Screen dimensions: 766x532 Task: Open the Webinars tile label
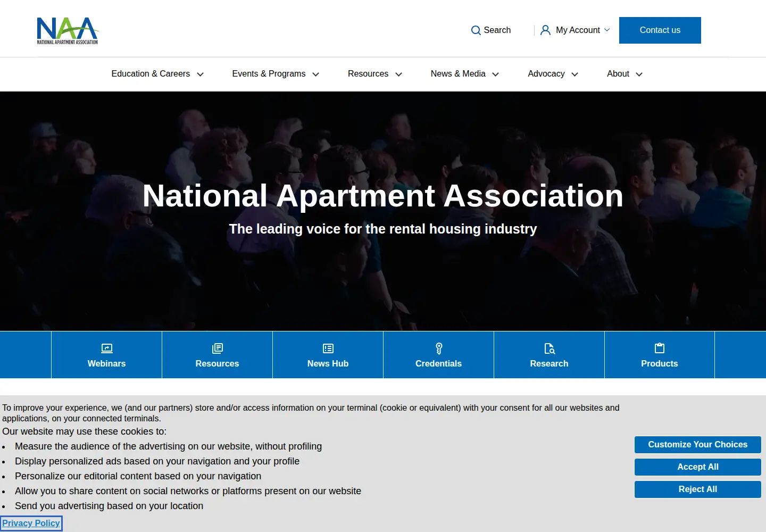point(107,364)
